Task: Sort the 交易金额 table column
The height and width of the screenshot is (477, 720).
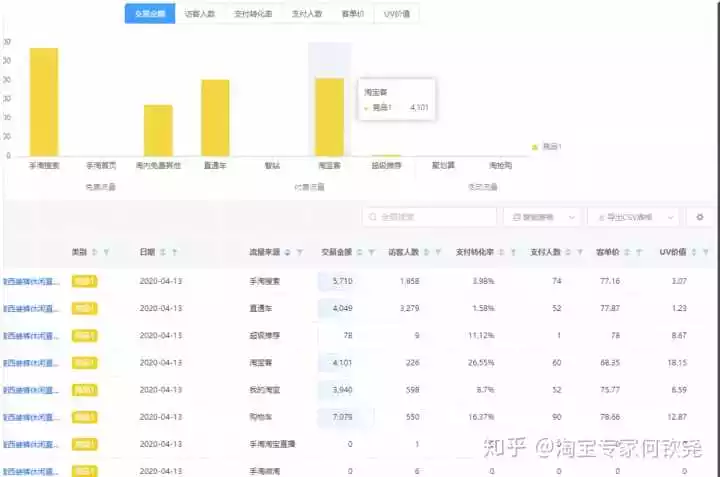Action: [x=360, y=252]
